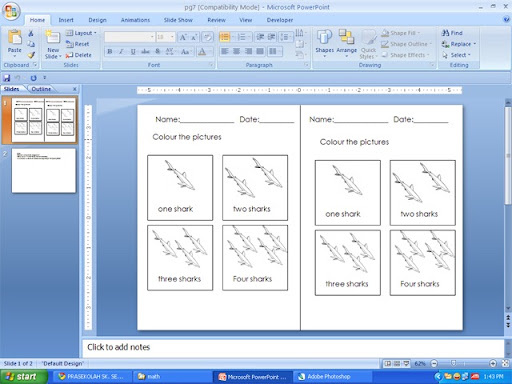Click the Windows start button

coord(23,377)
